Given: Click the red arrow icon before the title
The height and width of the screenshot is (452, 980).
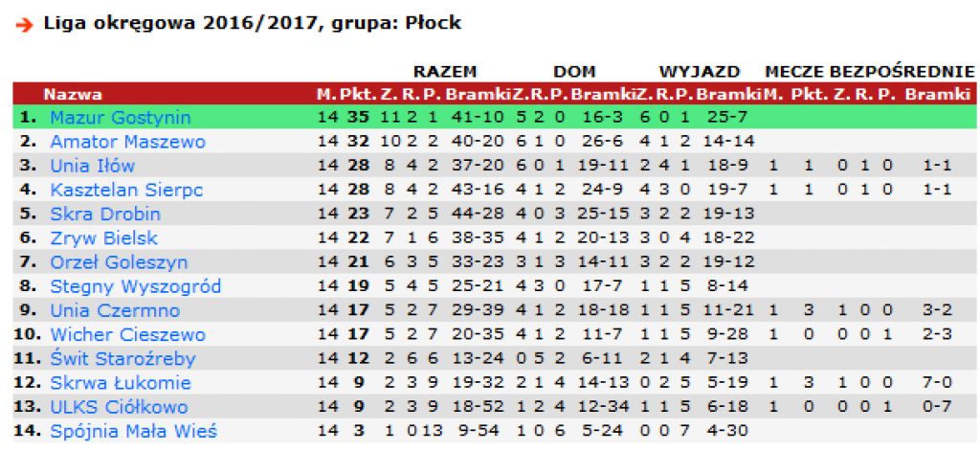Looking at the screenshot, I should 24,26.
